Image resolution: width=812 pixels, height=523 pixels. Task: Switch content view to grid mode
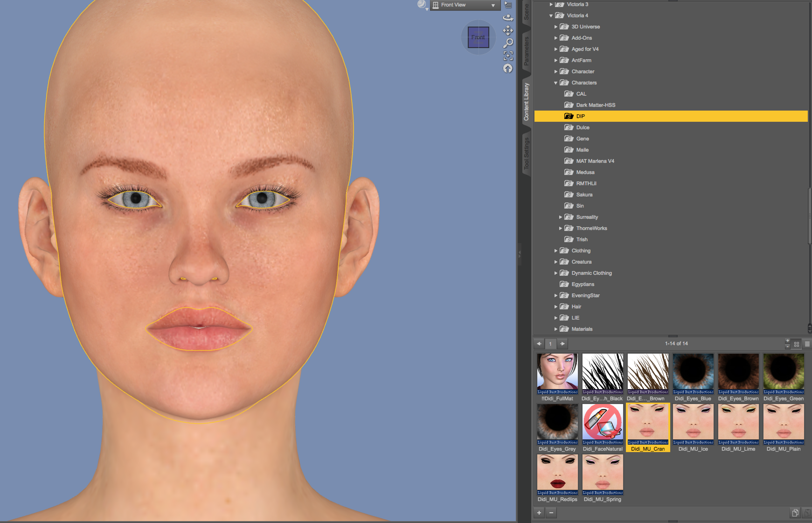[x=796, y=344]
